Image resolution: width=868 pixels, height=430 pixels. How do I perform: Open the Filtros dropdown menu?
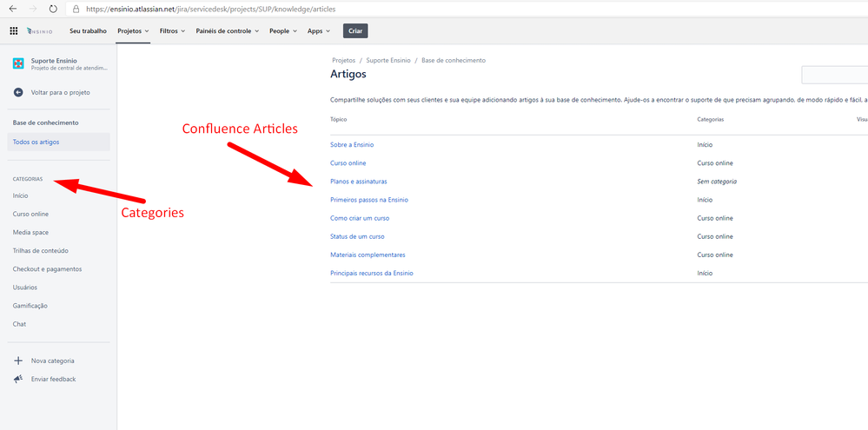[172, 31]
